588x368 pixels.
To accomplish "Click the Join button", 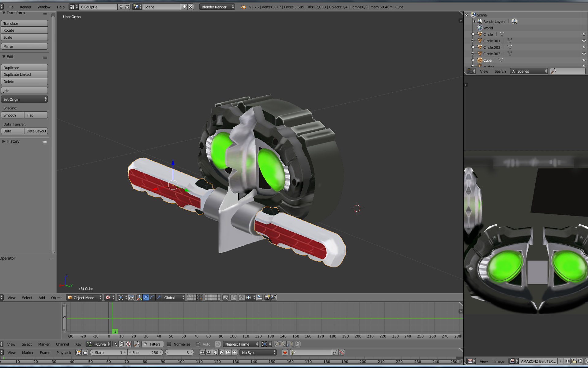I will tap(24, 90).
